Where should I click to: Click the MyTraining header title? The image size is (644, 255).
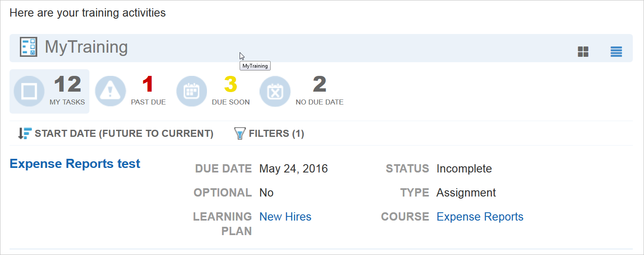(x=86, y=47)
